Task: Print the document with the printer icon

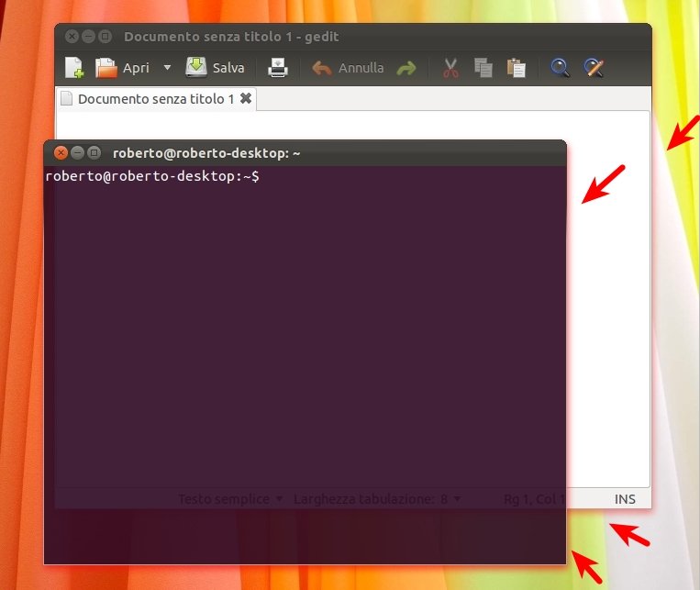Action: (278, 68)
